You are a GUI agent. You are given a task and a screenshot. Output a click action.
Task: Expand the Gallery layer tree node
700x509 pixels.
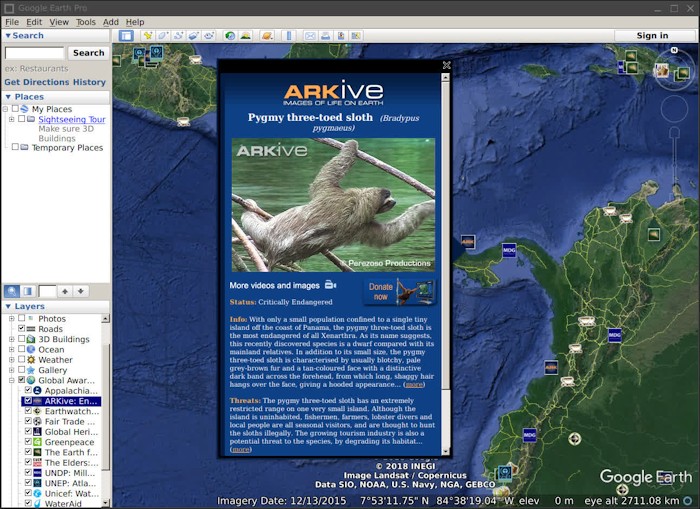coord(12,370)
